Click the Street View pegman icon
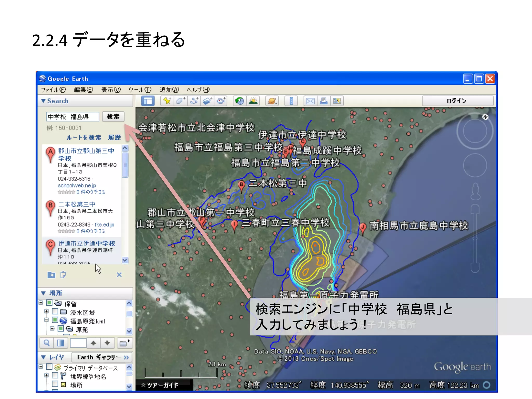This screenshot has height=399, width=532. 475,191
